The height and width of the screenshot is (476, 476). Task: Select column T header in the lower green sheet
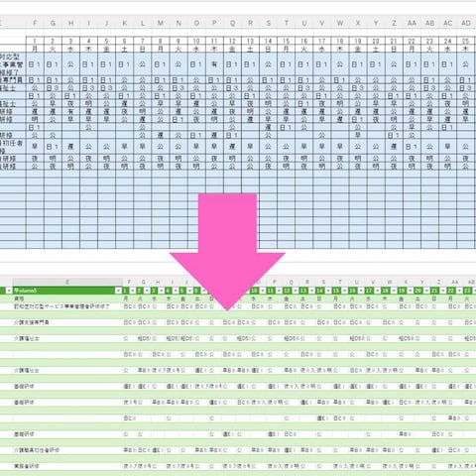point(340,282)
